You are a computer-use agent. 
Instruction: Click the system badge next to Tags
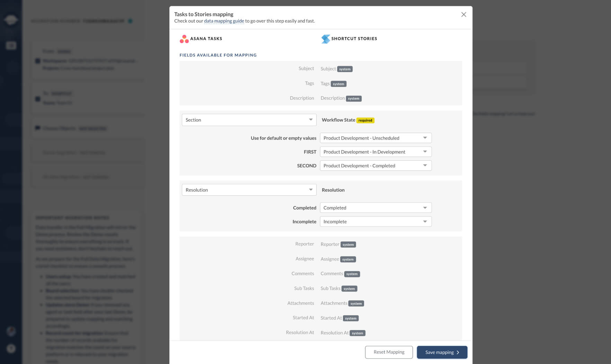point(338,84)
